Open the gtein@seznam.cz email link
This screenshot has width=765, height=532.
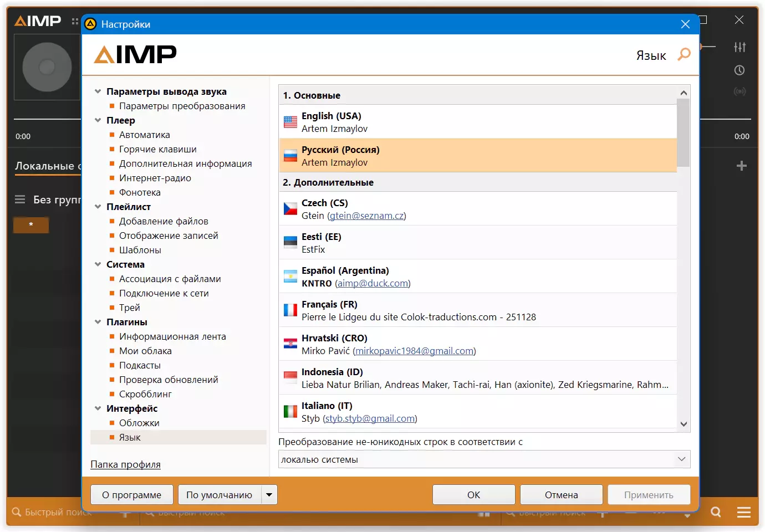pos(366,216)
